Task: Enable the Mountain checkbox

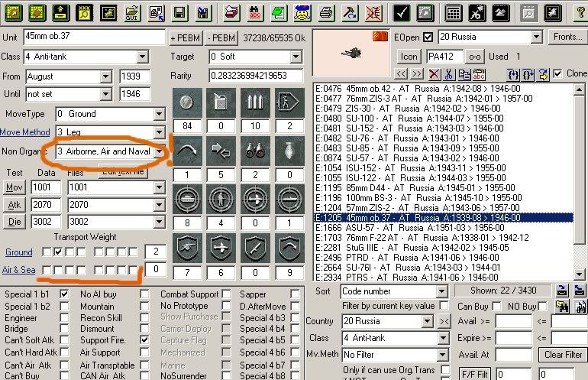Action: click(x=144, y=306)
